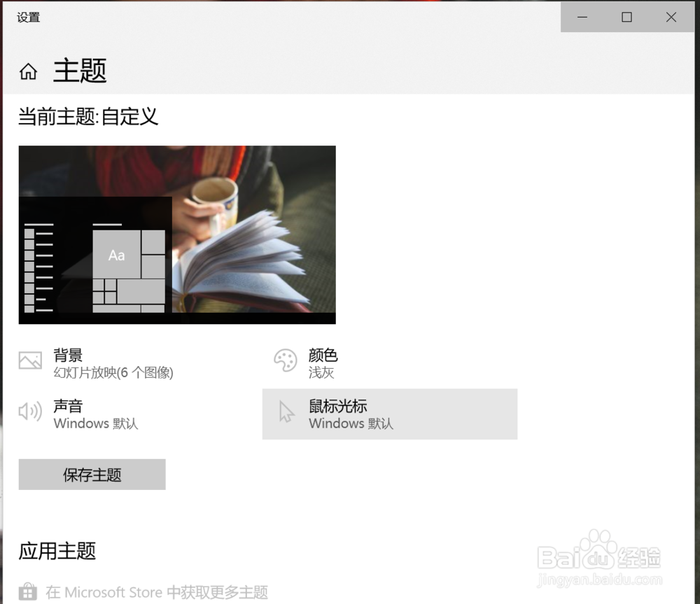This screenshot has height=604, width=700.
Task: Open color settings via the palette icon
Action: click(286, 360)
